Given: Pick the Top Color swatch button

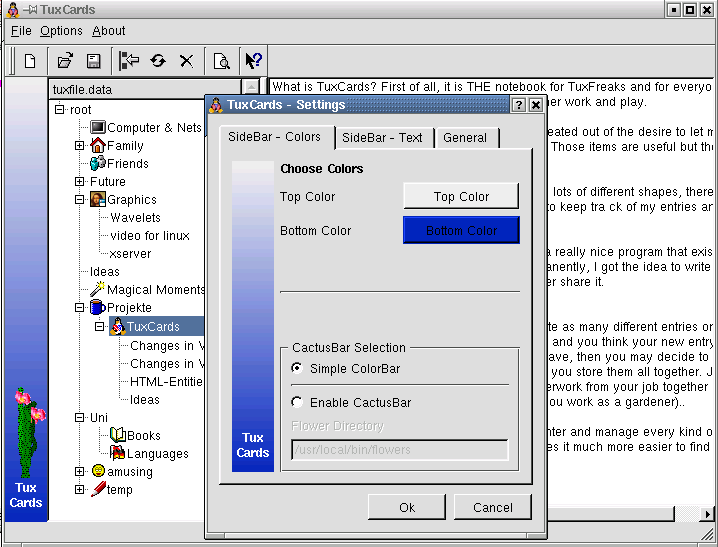Looking at the screenshot, I should [461, 196].
